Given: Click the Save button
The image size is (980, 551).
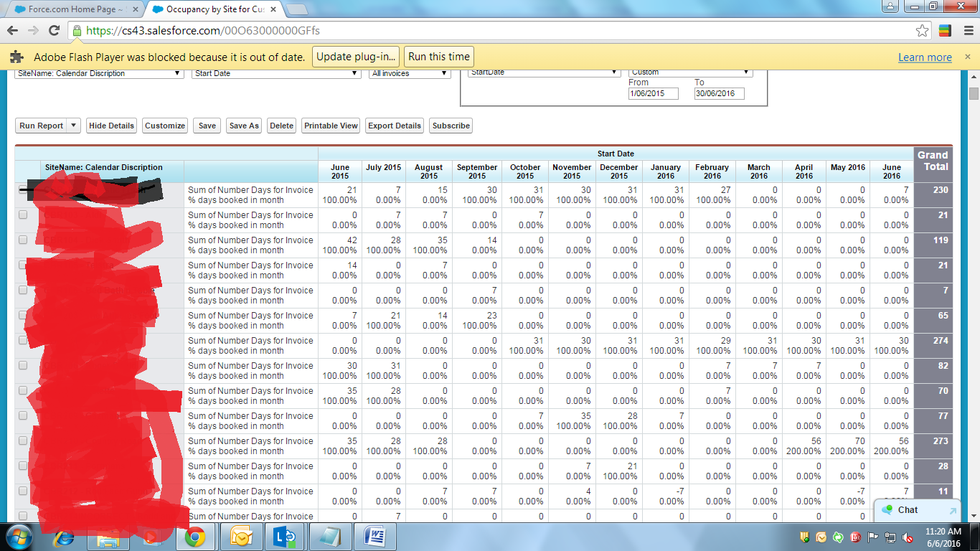Looking at the screenshot, I should [207, 126].
